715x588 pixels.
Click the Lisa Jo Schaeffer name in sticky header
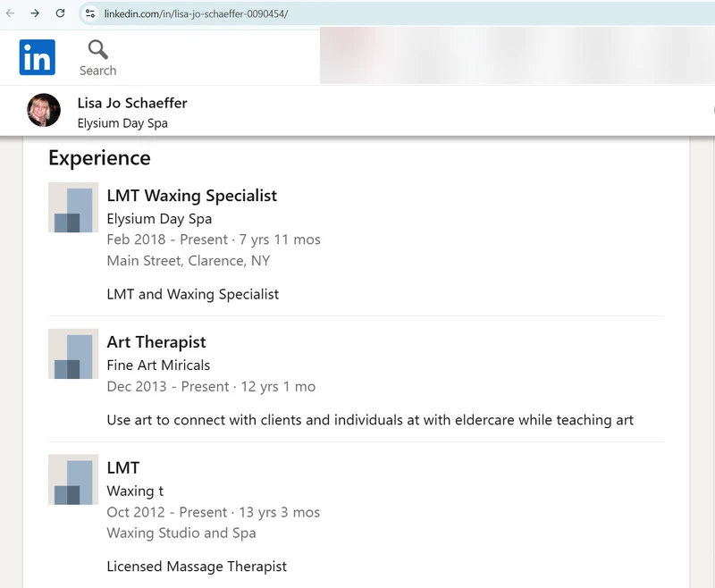[x=132, y=103]
